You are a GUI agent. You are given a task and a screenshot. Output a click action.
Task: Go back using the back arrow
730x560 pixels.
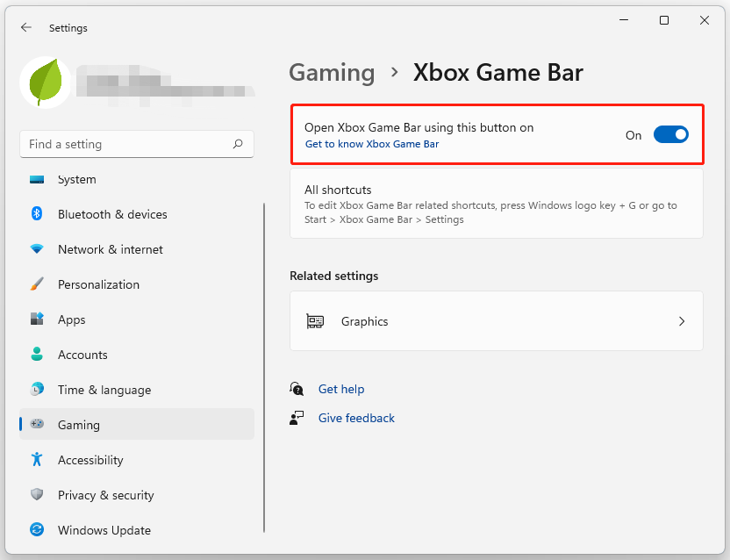pos(26,27)
